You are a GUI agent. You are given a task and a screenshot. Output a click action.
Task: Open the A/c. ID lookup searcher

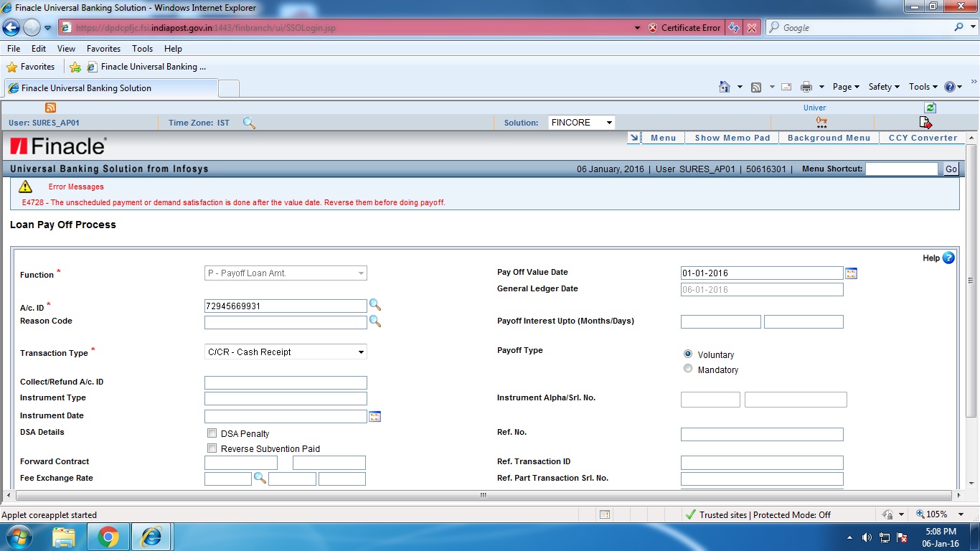(x=375, y=305)
